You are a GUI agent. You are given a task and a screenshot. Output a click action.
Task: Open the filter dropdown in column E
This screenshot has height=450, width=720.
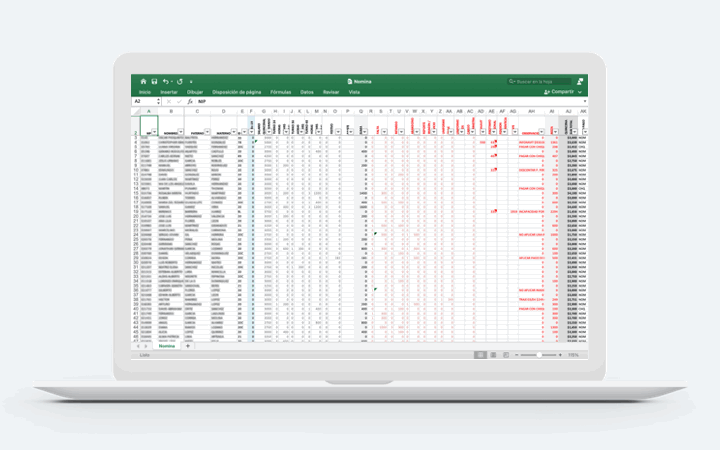click(244, 132)
